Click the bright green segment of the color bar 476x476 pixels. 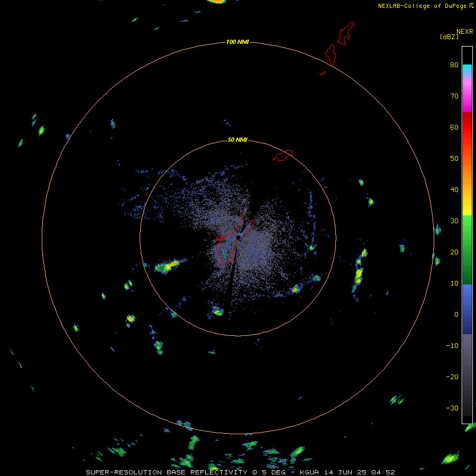coord(467,225)
